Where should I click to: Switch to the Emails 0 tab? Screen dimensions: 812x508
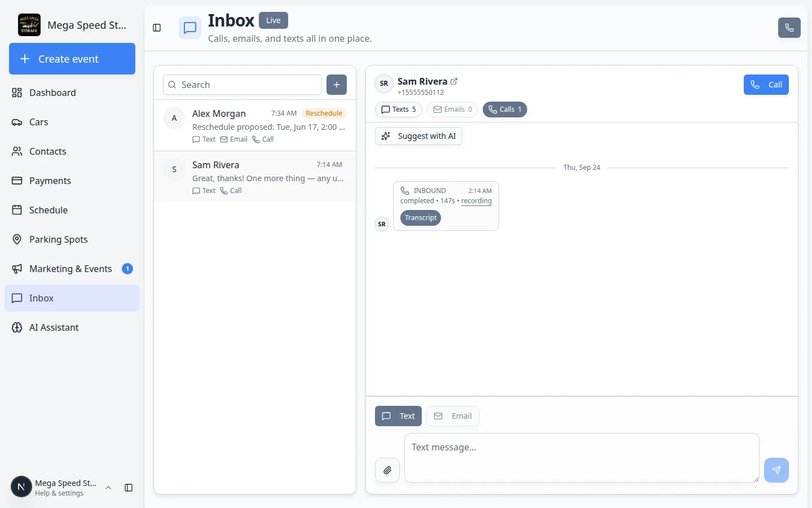[x=452, y=110]
